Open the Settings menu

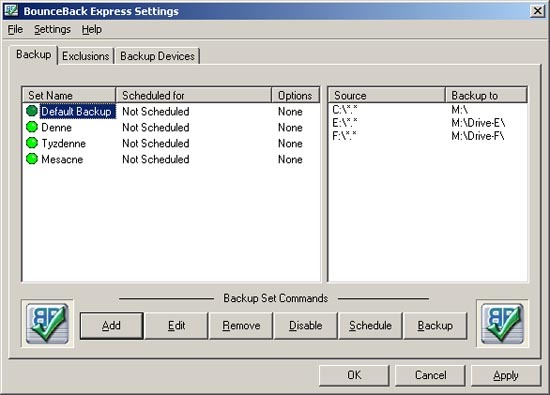52,29
